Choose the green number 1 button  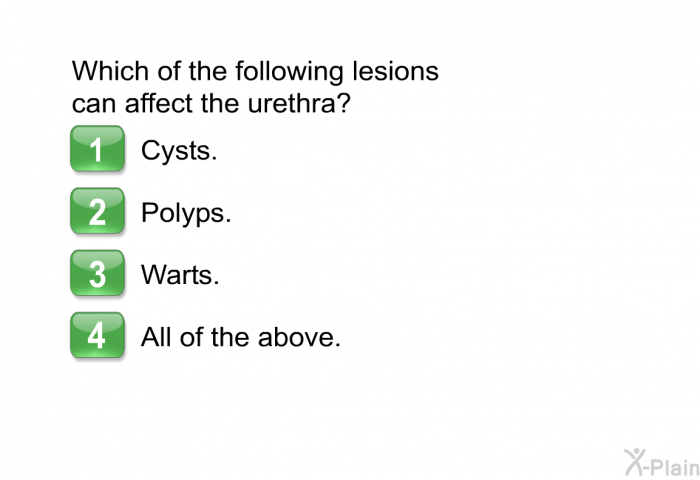[97, 149]
